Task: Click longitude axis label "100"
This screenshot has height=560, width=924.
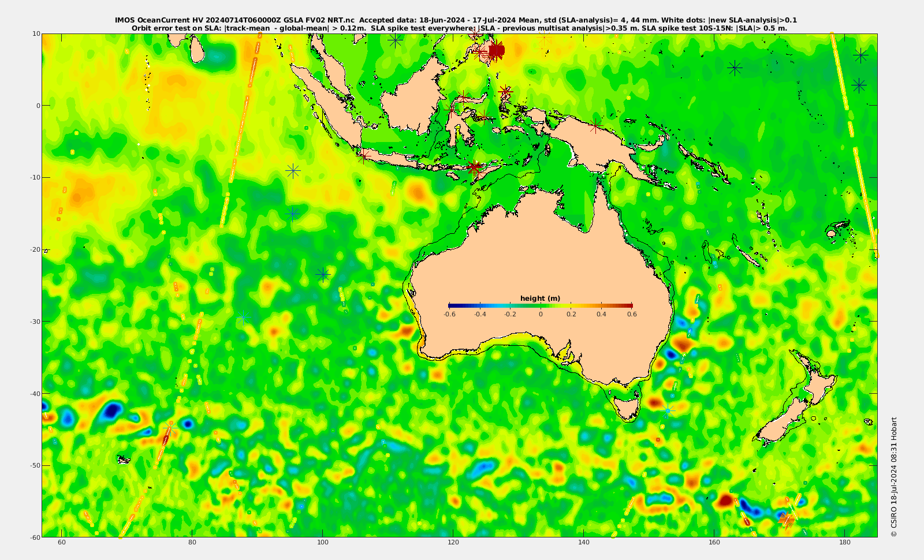Action: (323, 543)
